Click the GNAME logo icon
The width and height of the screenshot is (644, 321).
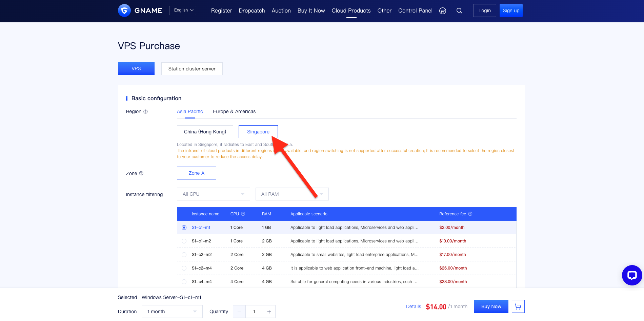click(x=124, y=10)
